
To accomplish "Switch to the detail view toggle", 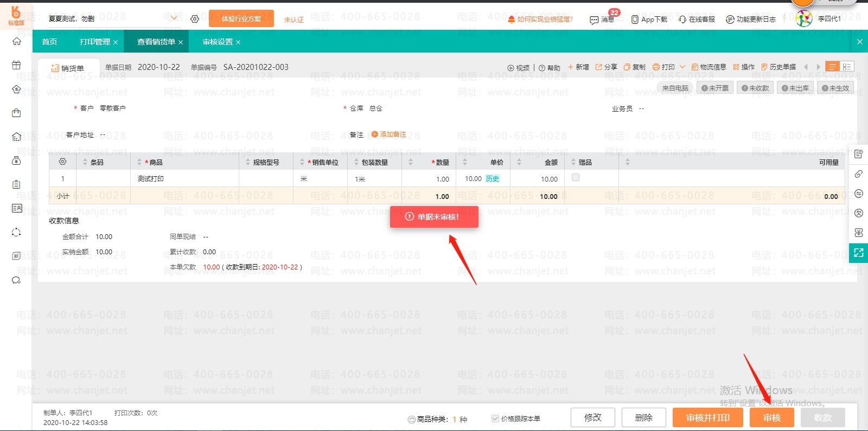I will coord(846,67).
